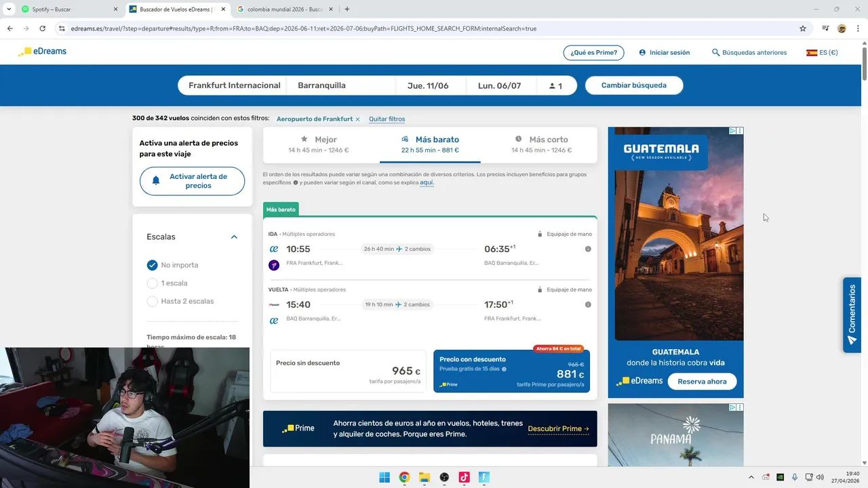Click the eDreams logo in header
Screen dimensions: 868x488
click(42, 52)
